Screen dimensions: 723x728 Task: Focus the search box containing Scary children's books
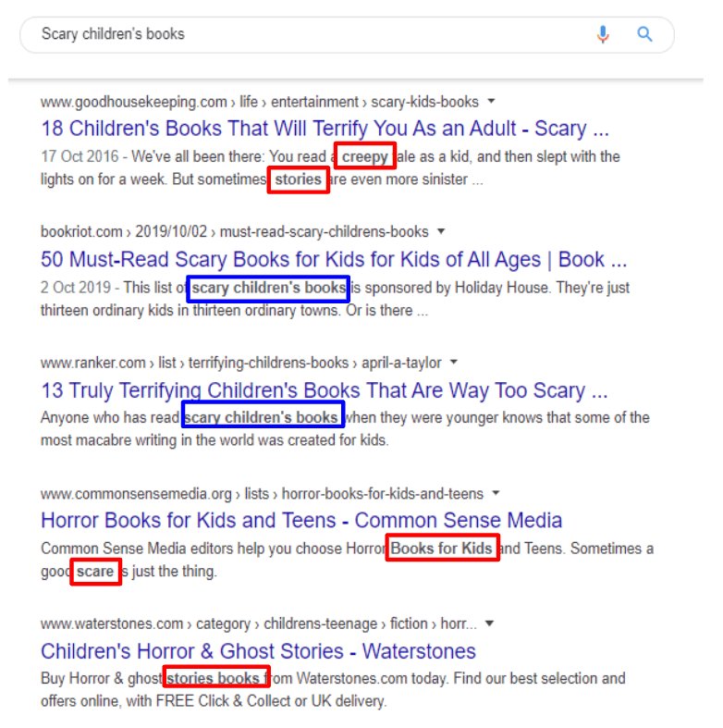click(347, 35)
